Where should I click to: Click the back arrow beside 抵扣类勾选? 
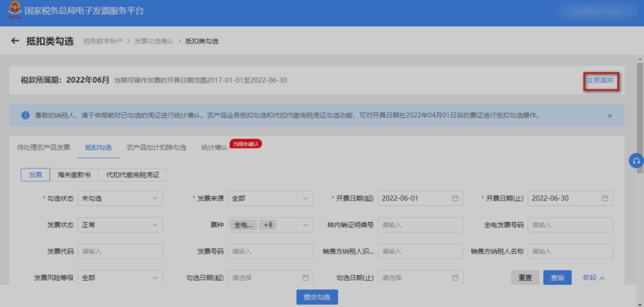[15, 41]
